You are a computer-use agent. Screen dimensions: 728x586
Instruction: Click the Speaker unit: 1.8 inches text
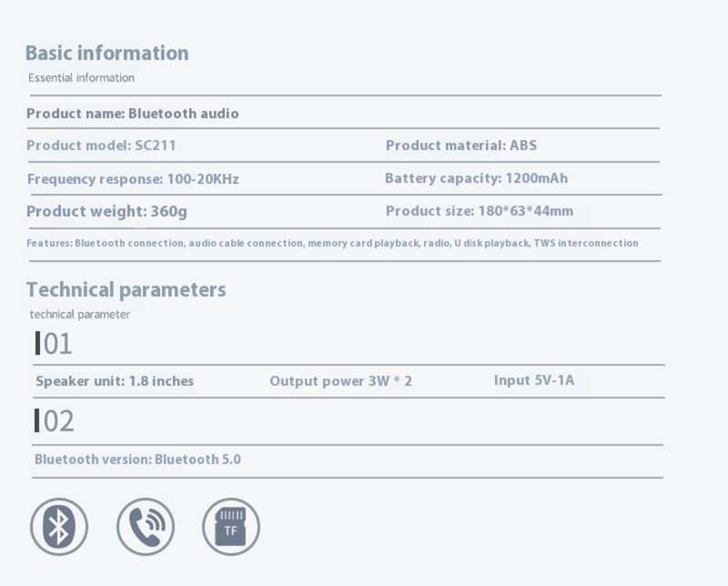click(x=115, y=380)
